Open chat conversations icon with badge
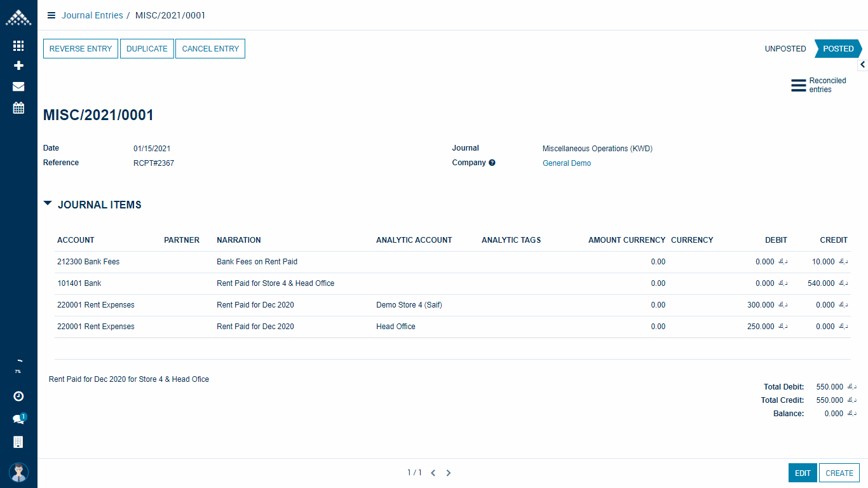 click(x=18, y=419)
